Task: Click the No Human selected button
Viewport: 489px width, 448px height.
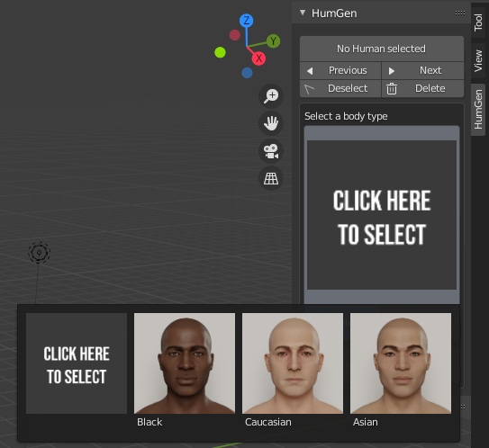Action: pyautogui.click(x=382, y=49)
